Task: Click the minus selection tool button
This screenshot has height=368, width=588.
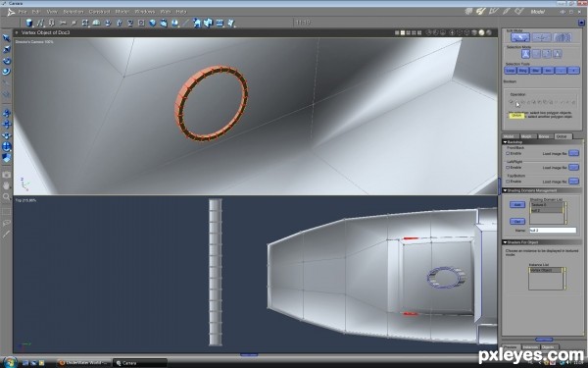Action: pyautogui.click(x=561, y=71)
